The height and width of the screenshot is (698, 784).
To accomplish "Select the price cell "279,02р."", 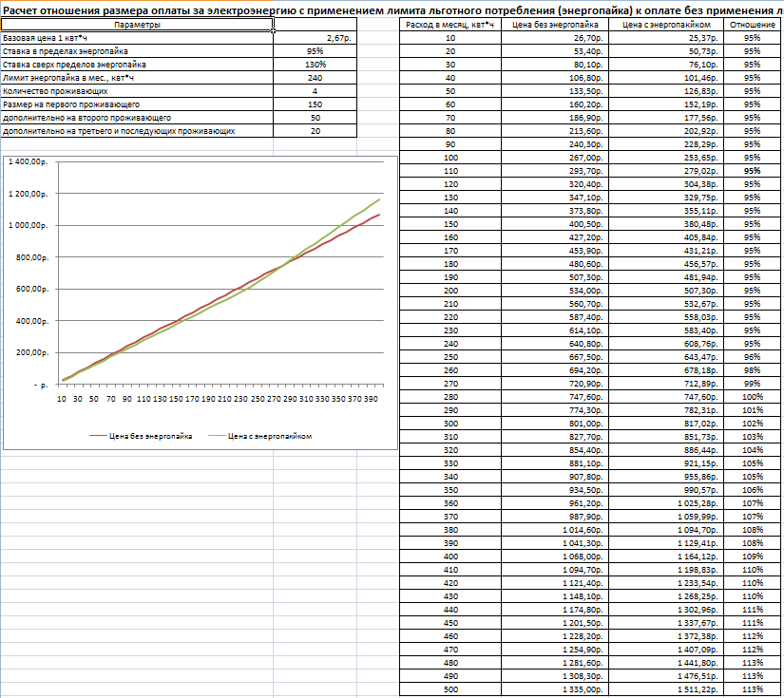I will 666,171.
